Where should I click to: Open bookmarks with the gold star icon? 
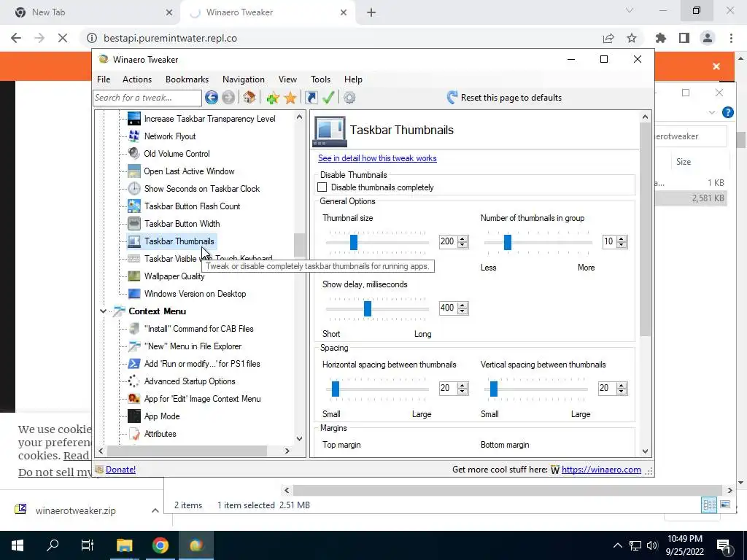tap(290, 98)
